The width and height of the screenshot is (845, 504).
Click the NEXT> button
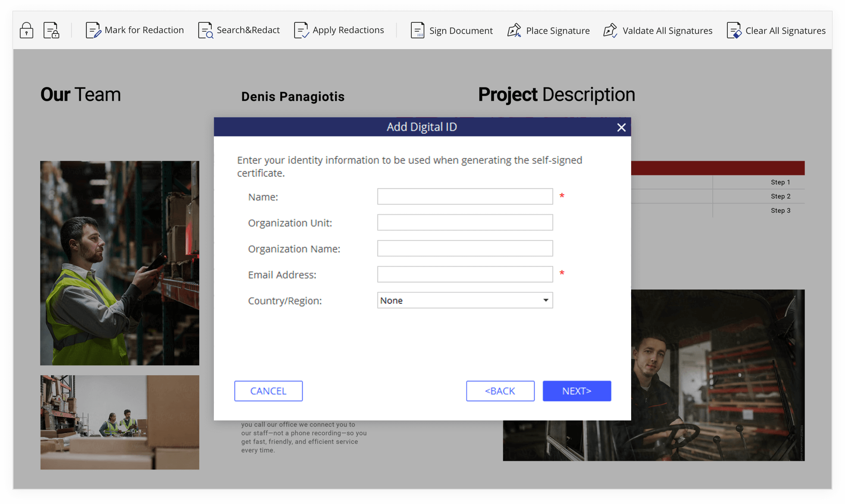coord(577,391)
